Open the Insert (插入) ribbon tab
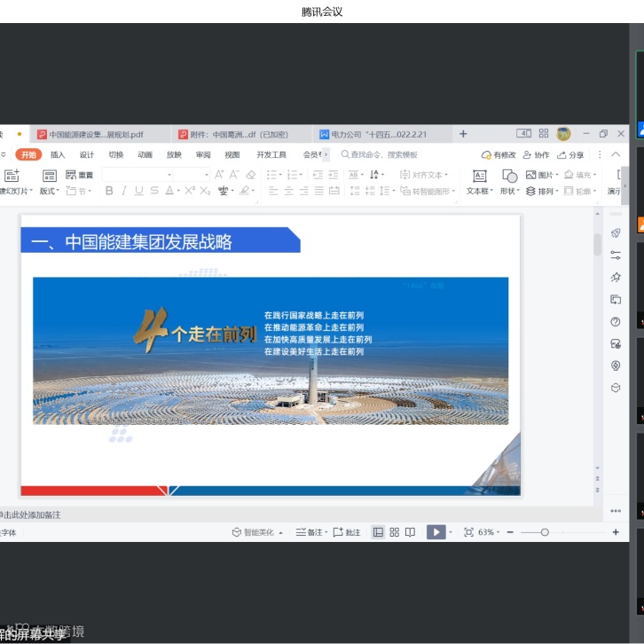This screenshot has width=644, height=644. [58, 155]
